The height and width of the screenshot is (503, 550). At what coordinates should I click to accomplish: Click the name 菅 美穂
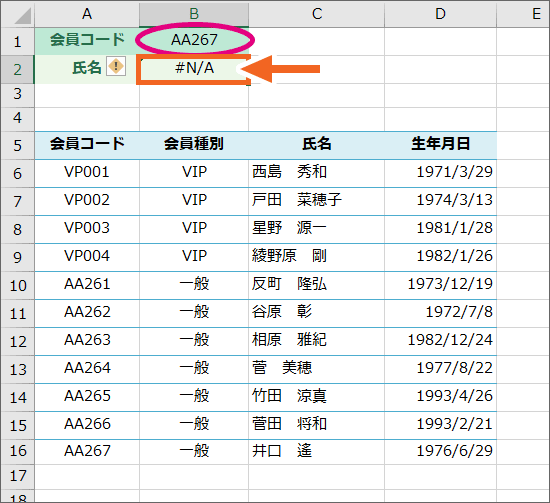pos(282,368)
